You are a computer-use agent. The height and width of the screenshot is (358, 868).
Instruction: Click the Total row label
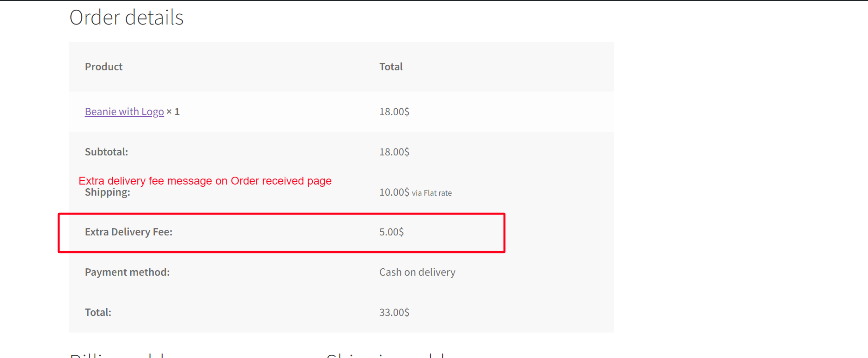click(97, 312)
